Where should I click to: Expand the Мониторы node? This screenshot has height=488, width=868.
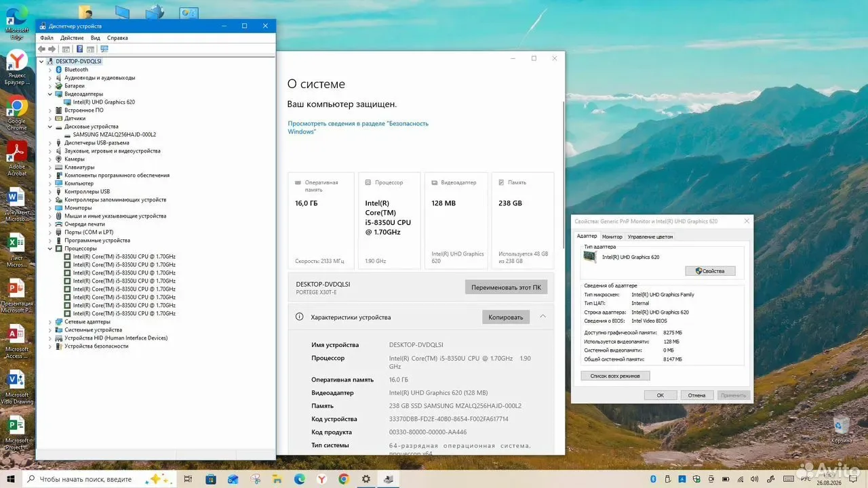pyautogui.click(x=50, y=208)
